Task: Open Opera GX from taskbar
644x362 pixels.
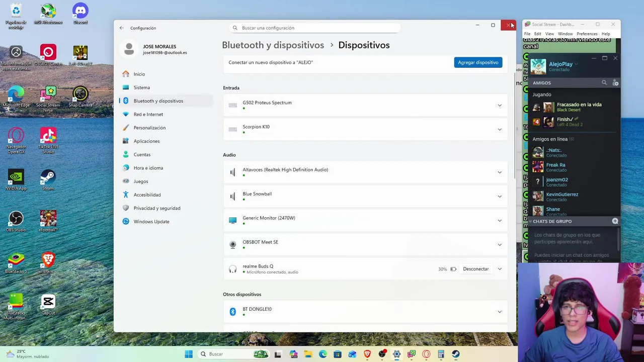Action: coord(427,354)
